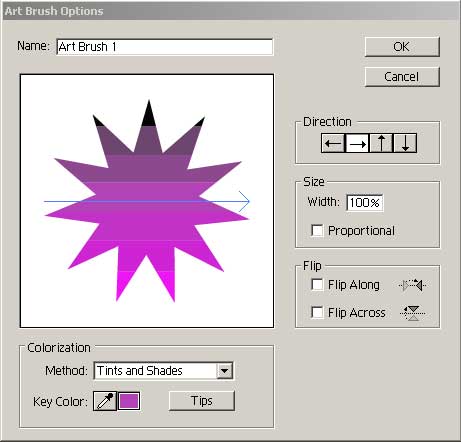Screen dimensions: 461x442
Task: Toggle the Flip Along checkbox
Action: coord(317,285)
